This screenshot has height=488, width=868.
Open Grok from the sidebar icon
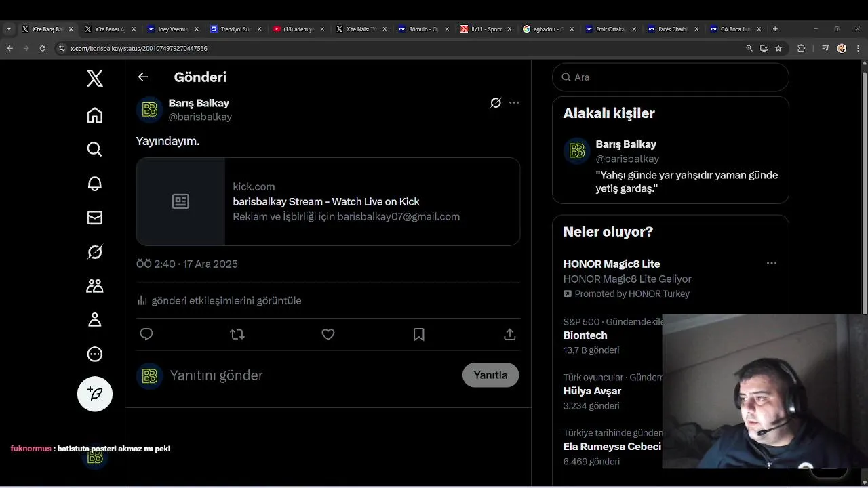click(95, 252)
